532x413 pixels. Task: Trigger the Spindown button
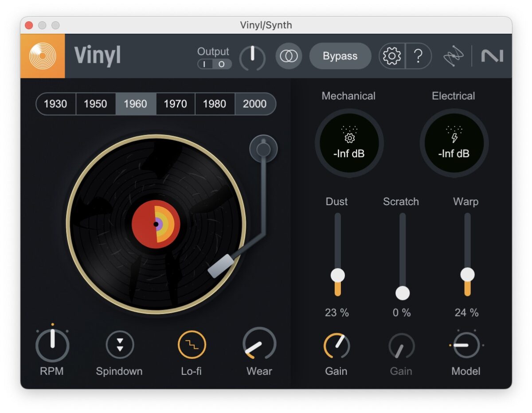click(x=120, y=345)
